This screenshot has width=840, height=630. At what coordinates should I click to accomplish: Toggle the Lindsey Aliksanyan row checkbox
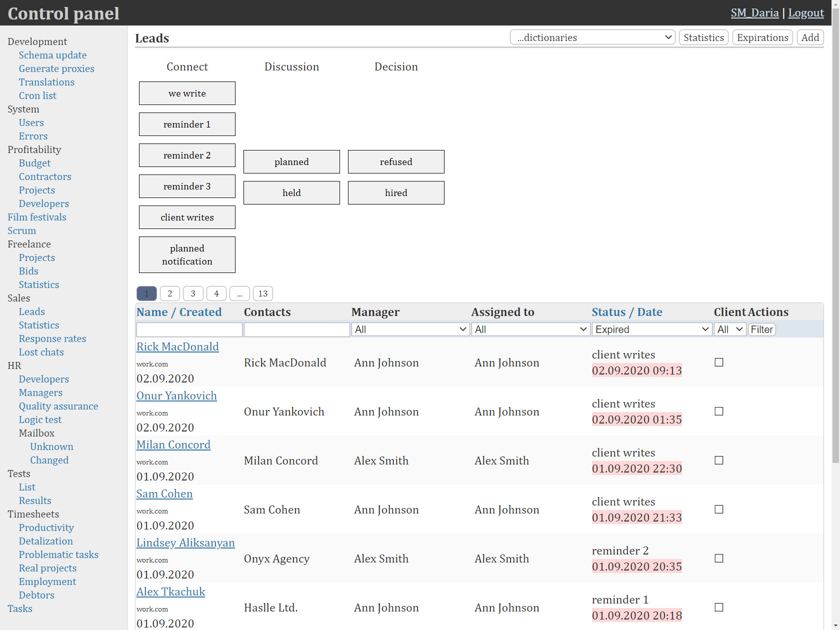point(719,558)
